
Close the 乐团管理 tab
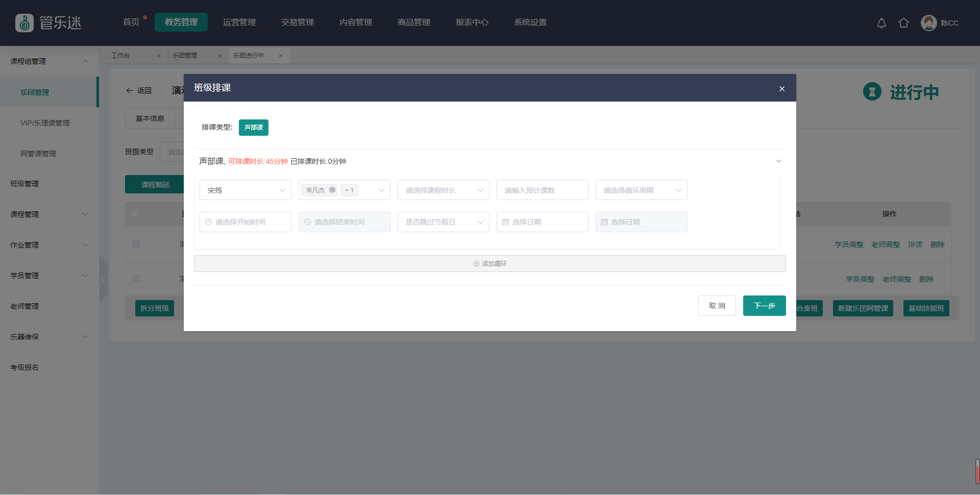(220, 56)
